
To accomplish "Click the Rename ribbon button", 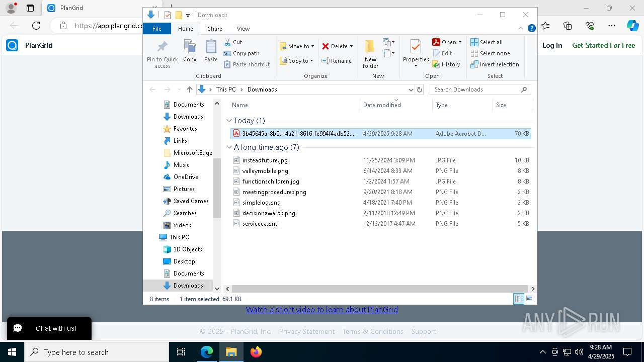I will (x=337, y=61).
